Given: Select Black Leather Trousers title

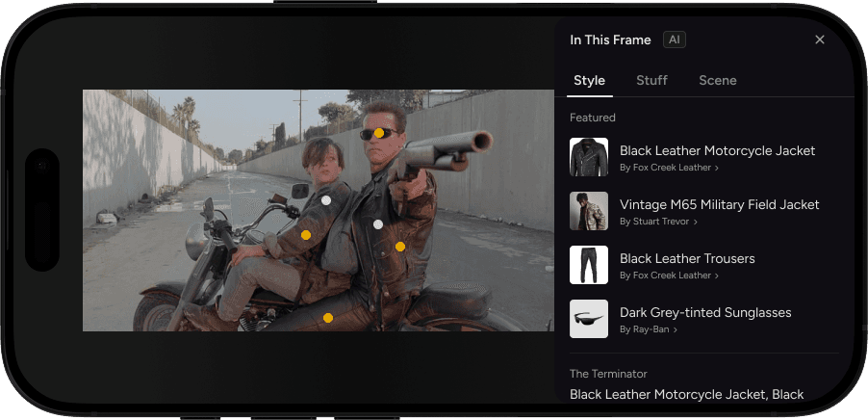Looking at the screenshot, I should [687, 259].
